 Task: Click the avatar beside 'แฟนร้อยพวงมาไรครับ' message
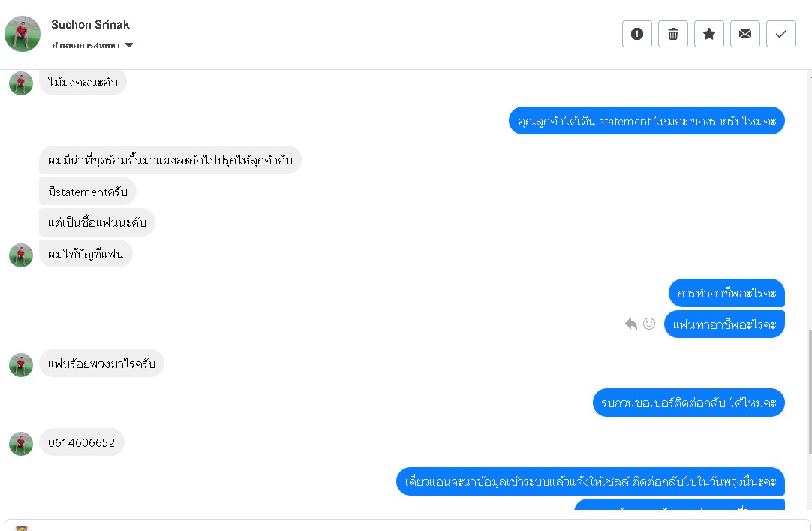point(21,365)
